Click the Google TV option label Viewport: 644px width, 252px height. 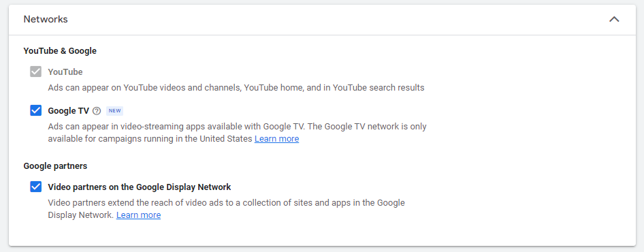pyautogui.click(x=69, y=111)
